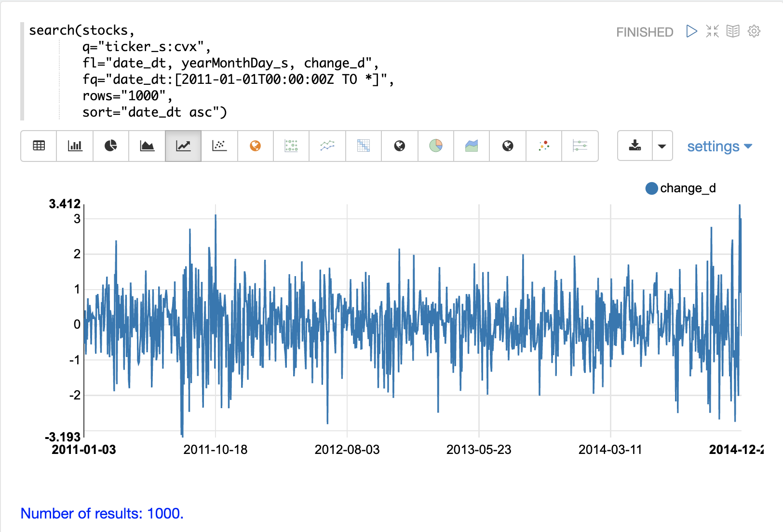Viewport: 783px width, 532px height.
Task: Select the highlighted line chart tab
Action: click(183, 146)
